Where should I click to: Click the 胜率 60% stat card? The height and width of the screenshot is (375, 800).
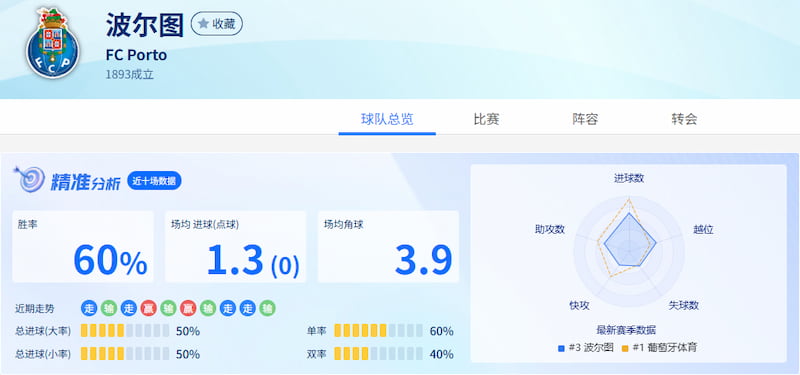coord(83,246)
